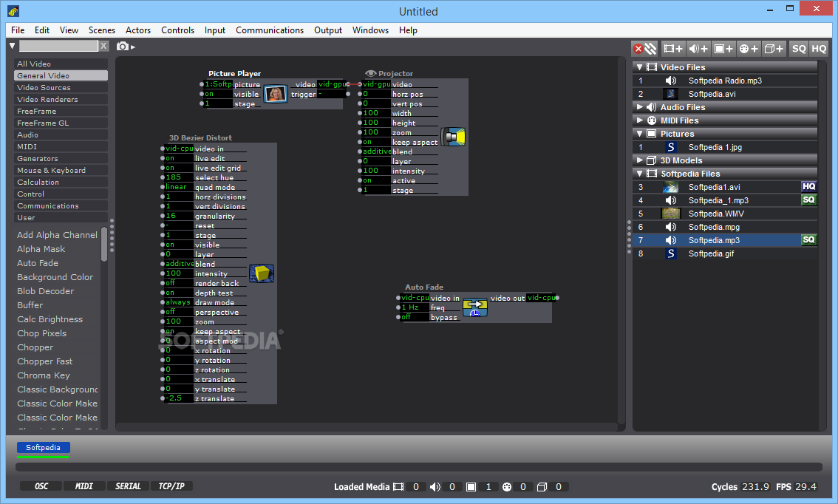Toggle Projector active value
The image size is (838, 504).
pyautogui.click(x=376, y=180)
